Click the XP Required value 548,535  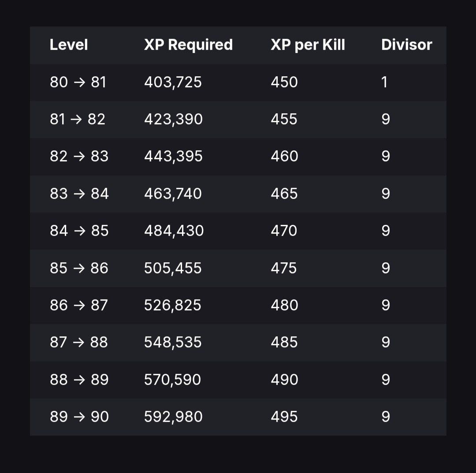point(173,343)
